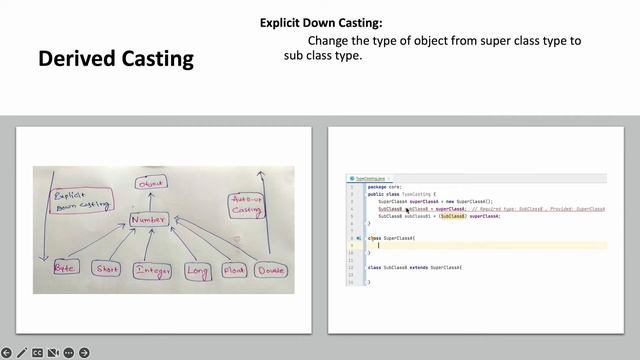Click the handwritten 'Float' box
This screenshot has height=360, width=640.
tap(234, 270)
